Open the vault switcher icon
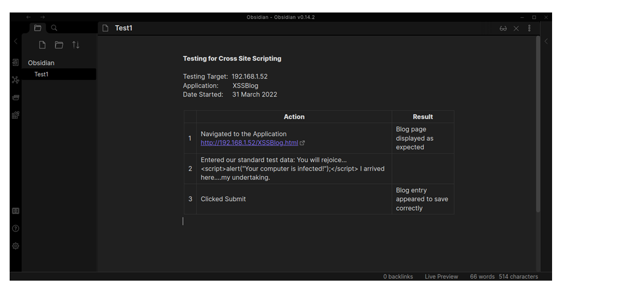Image resolution: width=644 pixels, height=292 pixels. 15,211
